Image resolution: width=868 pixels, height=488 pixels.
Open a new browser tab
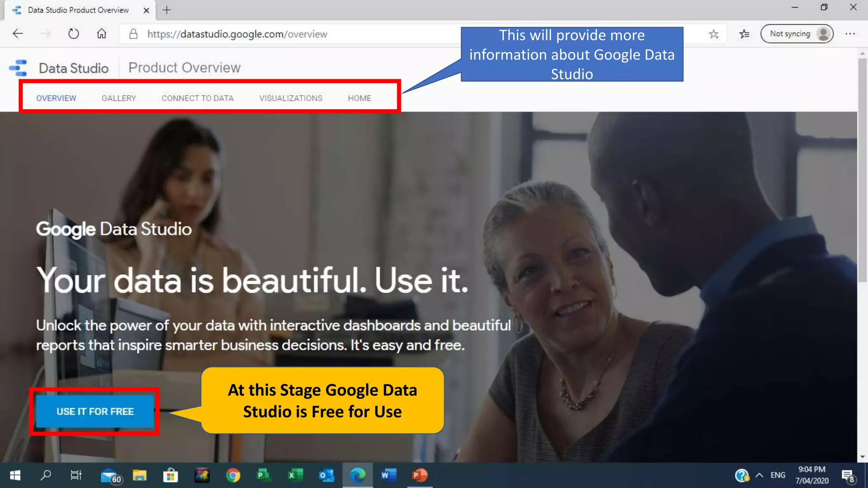tap(167, 10)
